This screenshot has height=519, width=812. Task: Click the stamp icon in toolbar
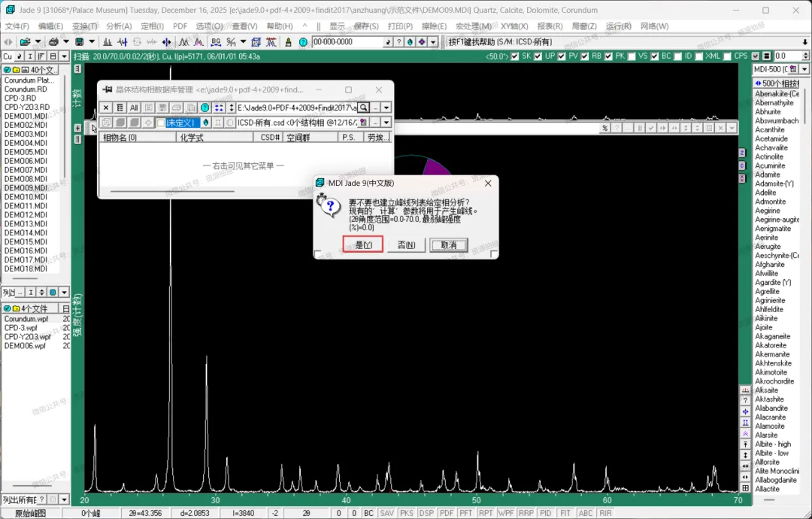289,42
